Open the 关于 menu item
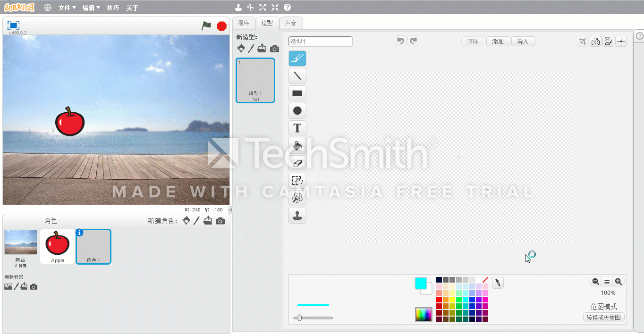The width and height of the screenshot is (644, 334). tap(133, 8)
